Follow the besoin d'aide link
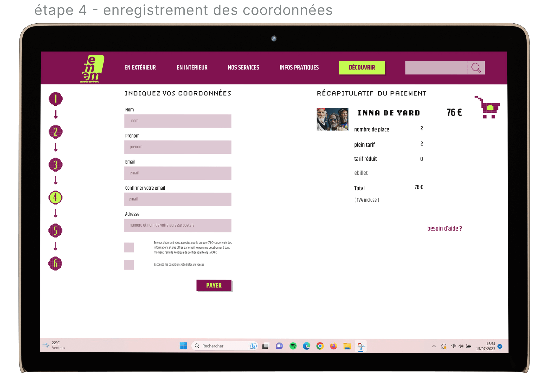 coord(444,228)
